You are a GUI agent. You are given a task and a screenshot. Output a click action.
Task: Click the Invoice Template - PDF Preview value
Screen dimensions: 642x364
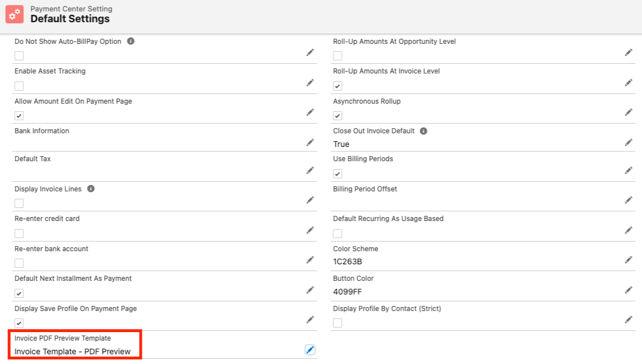pos(72,351)
